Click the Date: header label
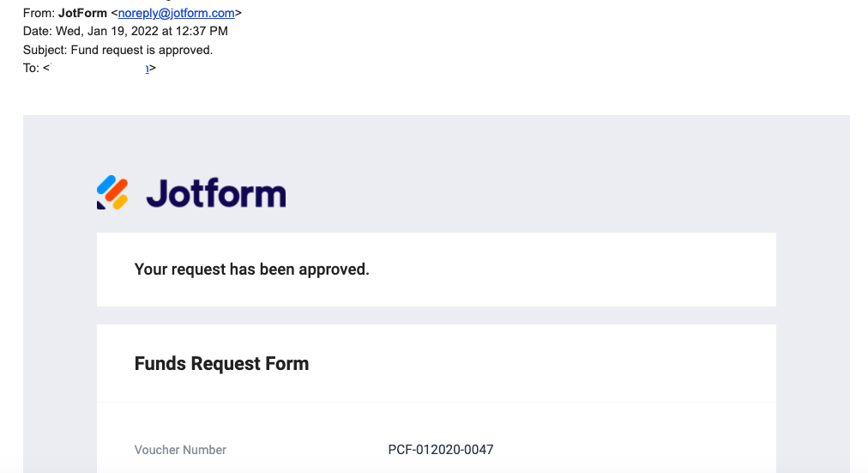868x473 pixels. pos(38,31)
